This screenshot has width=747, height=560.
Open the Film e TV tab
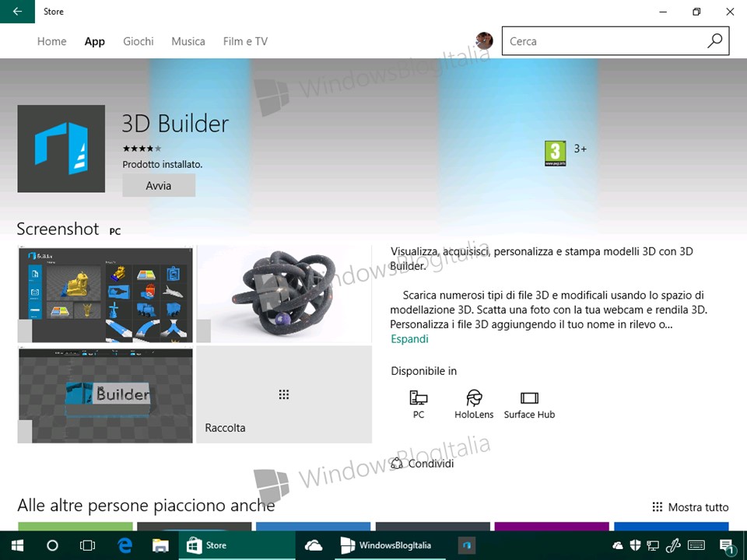[x=245, y=41]
